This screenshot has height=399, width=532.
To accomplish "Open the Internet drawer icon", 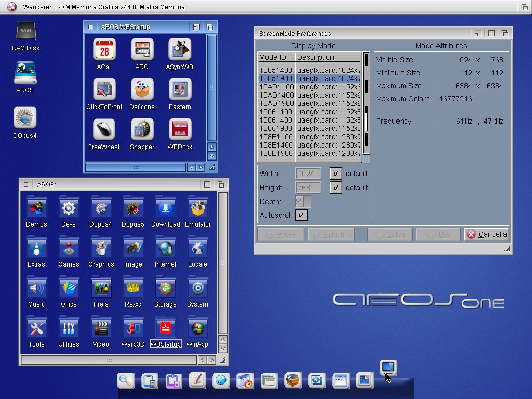I will click(x=165, y=247).
